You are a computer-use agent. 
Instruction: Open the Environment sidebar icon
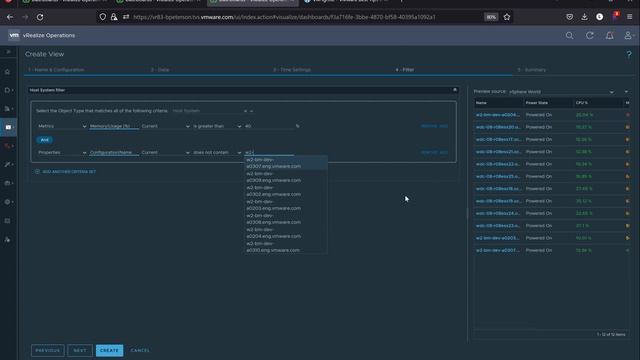pyautogui.click(x=7, y=109)
